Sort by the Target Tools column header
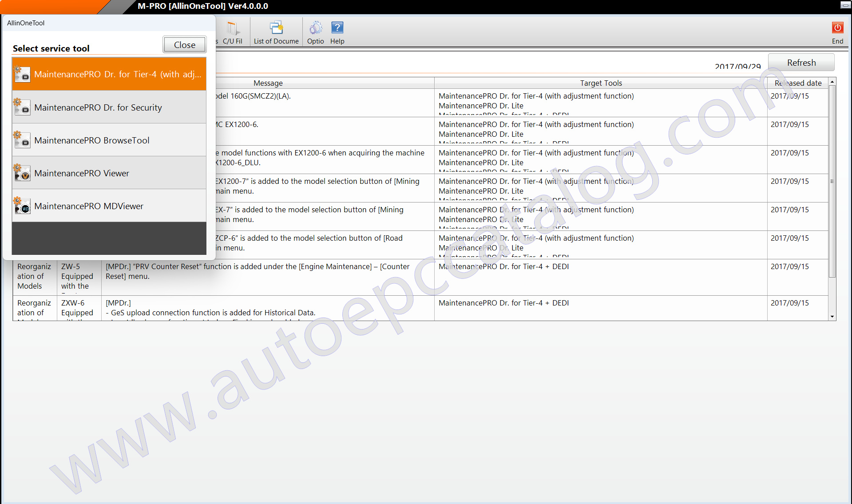Viewport: 852px width, 504px height. (x=601, y=83)
